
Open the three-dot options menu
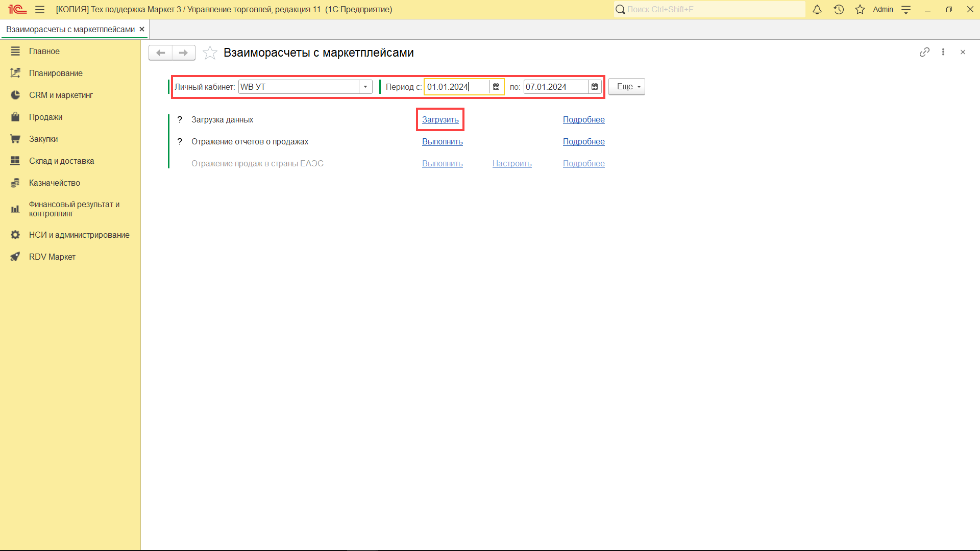pos(943,52)
